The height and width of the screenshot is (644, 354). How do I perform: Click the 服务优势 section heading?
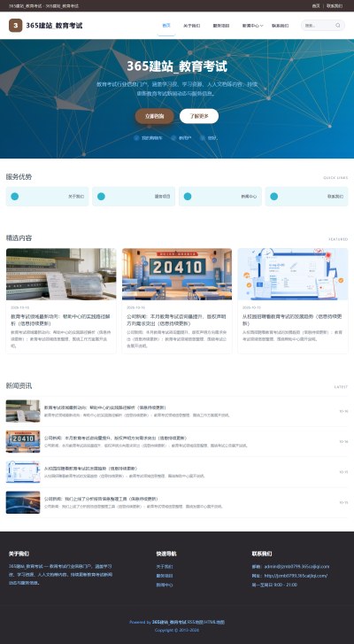pyautogui.click(x=19, y=177)
